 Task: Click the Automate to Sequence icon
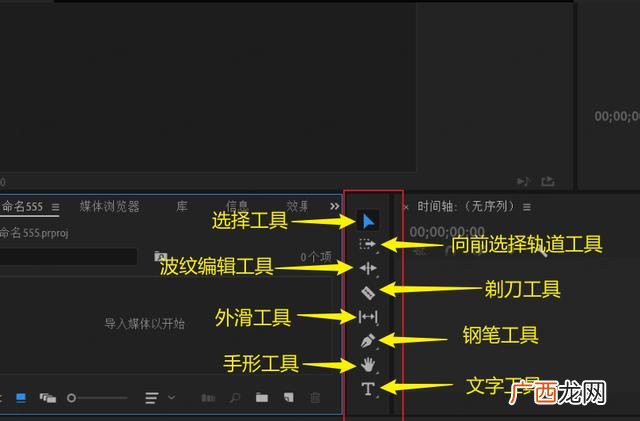point(208,397)
